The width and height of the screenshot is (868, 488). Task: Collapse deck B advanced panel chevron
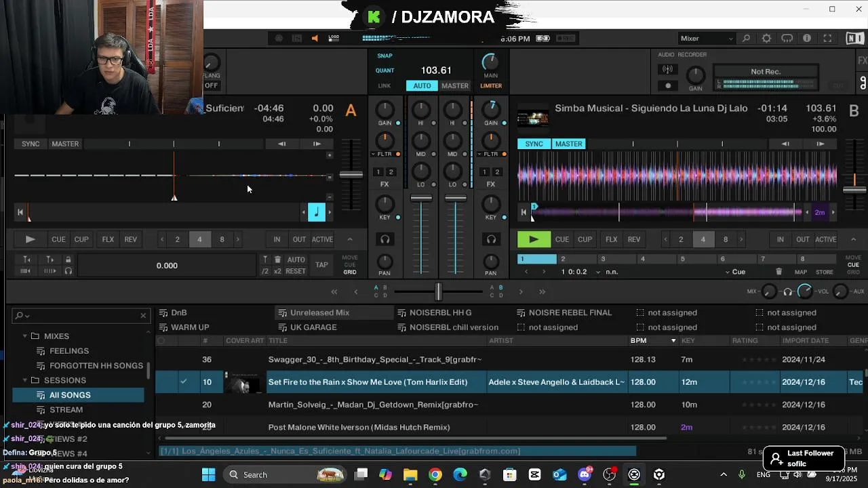853,239
